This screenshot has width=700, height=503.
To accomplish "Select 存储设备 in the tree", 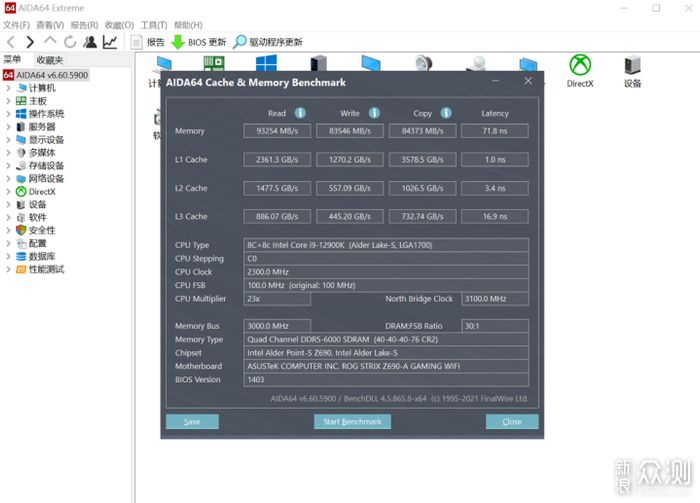I will [46, 166].
